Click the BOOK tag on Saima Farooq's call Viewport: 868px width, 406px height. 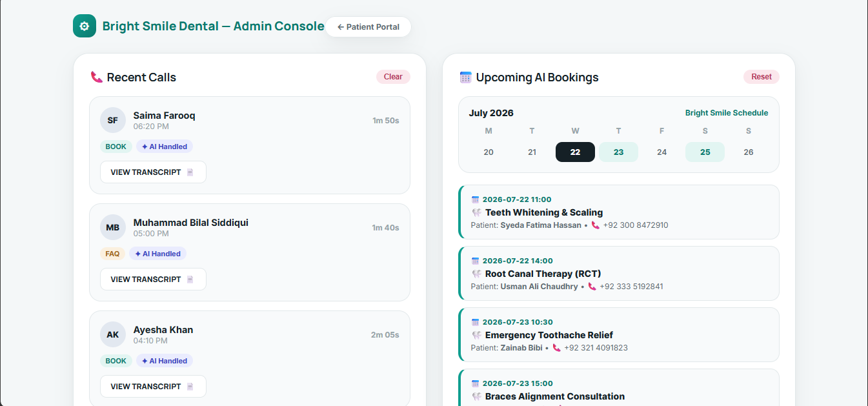click(x=116, y=147)
